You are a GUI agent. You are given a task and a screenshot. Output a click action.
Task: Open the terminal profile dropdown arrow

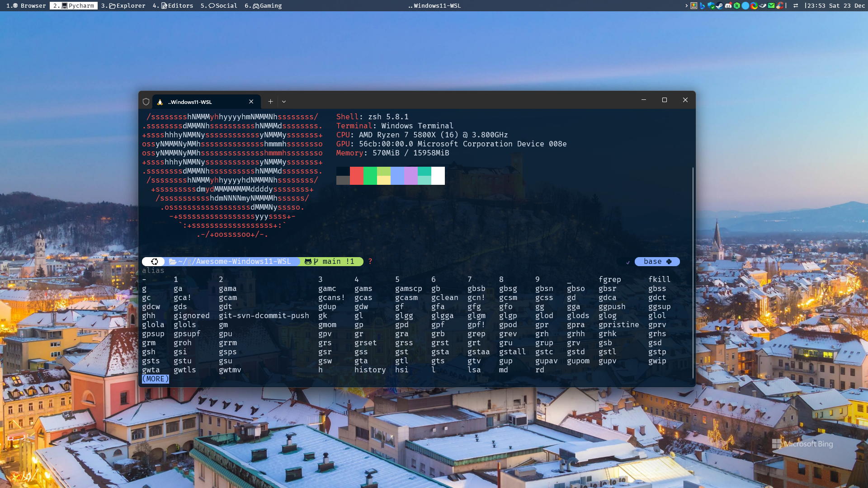(x=284, y=102)
